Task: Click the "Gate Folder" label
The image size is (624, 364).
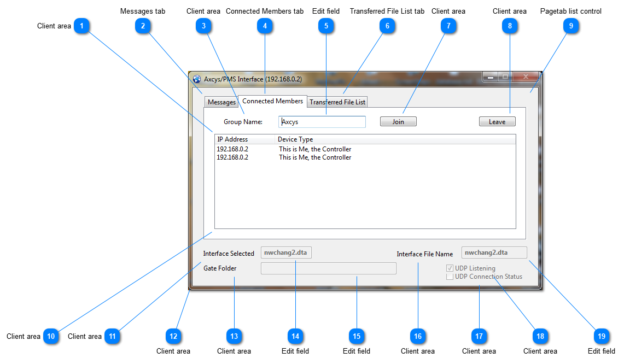Action: click(x=220, y=268)
